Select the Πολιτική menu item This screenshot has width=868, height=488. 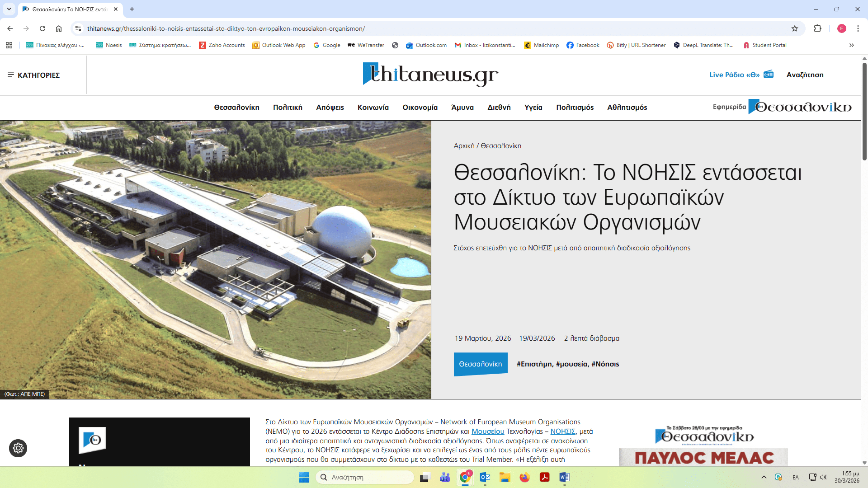tap(288, 108)
